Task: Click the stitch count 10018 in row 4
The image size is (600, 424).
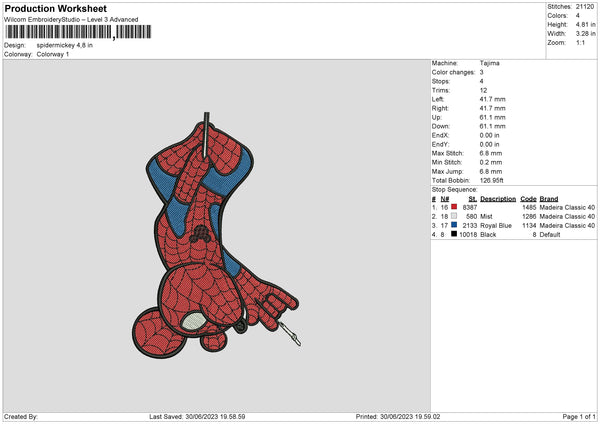Action: coord(468,235)
